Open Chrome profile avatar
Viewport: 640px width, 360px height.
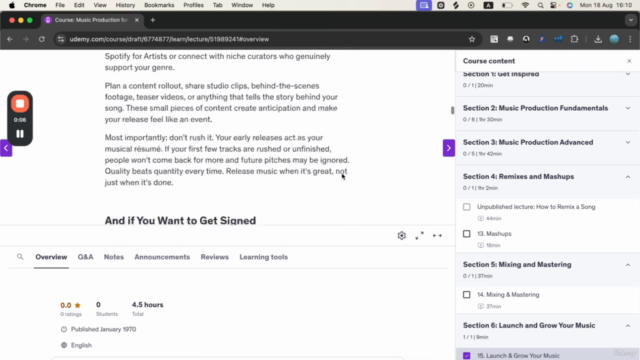(x=614, y=39)
